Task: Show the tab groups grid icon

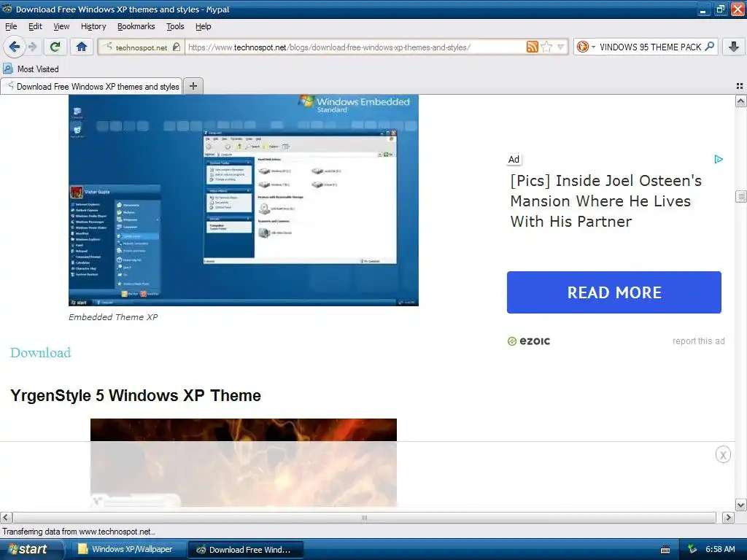Action: point(740,86)
